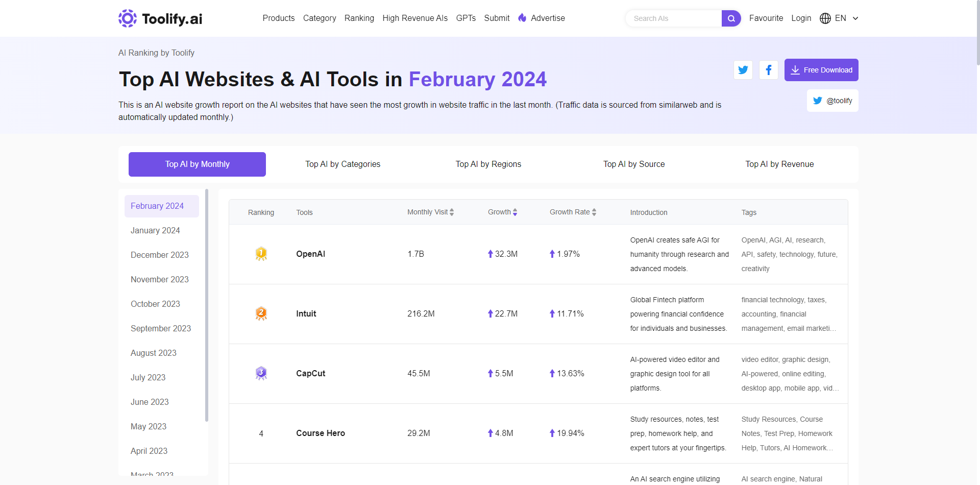Sort by Growth Rate arrows
This screenshot has height=485, width=980.
pos(594,212)
